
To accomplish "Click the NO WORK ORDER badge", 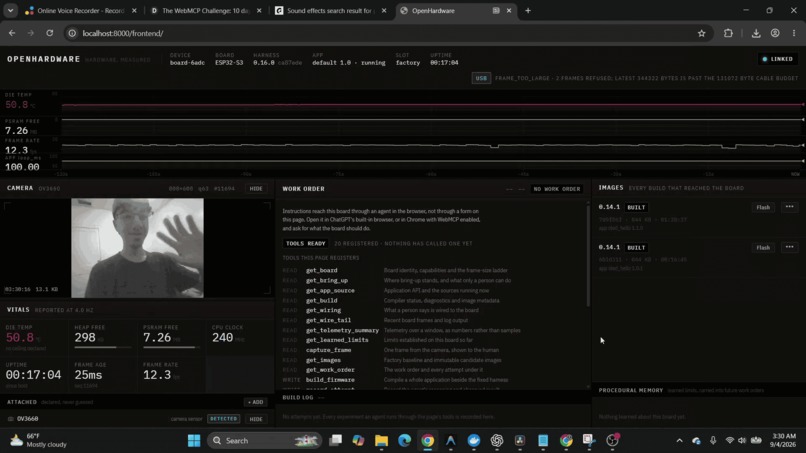I will [x=557, y=189].
